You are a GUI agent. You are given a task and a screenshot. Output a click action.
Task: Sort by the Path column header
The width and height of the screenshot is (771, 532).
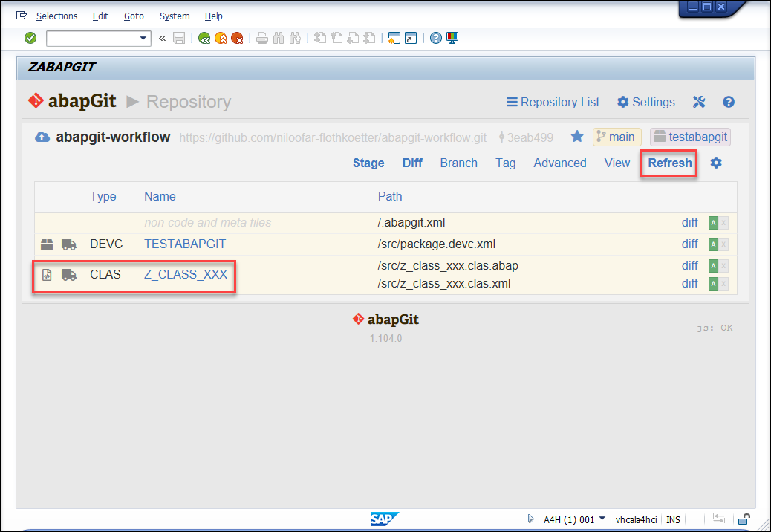[390, 197]
